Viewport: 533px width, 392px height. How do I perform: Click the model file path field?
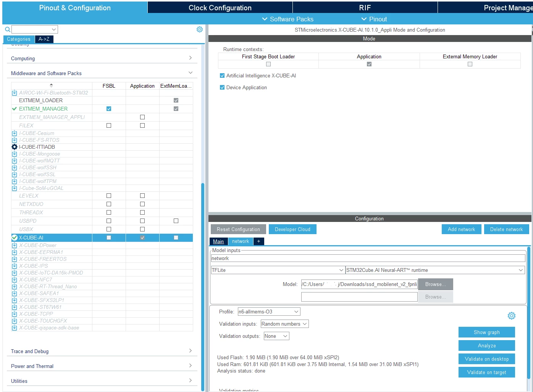pyautogui.click(x=359, y=284)
